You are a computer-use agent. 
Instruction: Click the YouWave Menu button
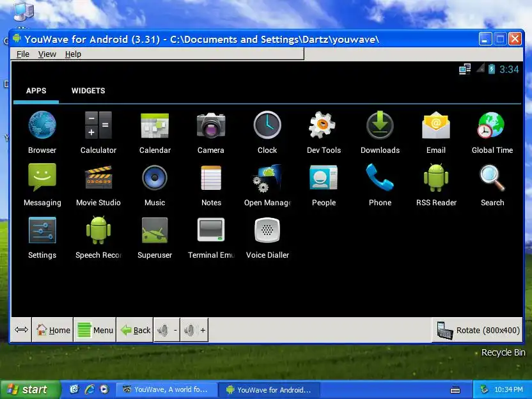point(95,330)
